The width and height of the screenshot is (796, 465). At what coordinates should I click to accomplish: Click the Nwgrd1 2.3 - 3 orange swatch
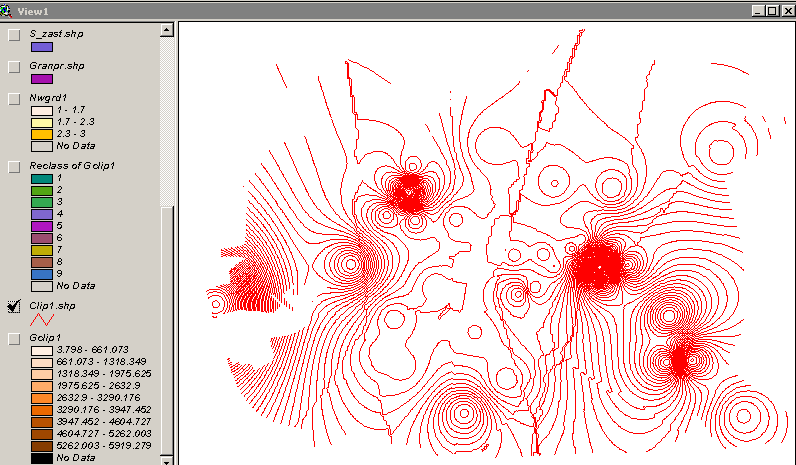pos(42,135)
